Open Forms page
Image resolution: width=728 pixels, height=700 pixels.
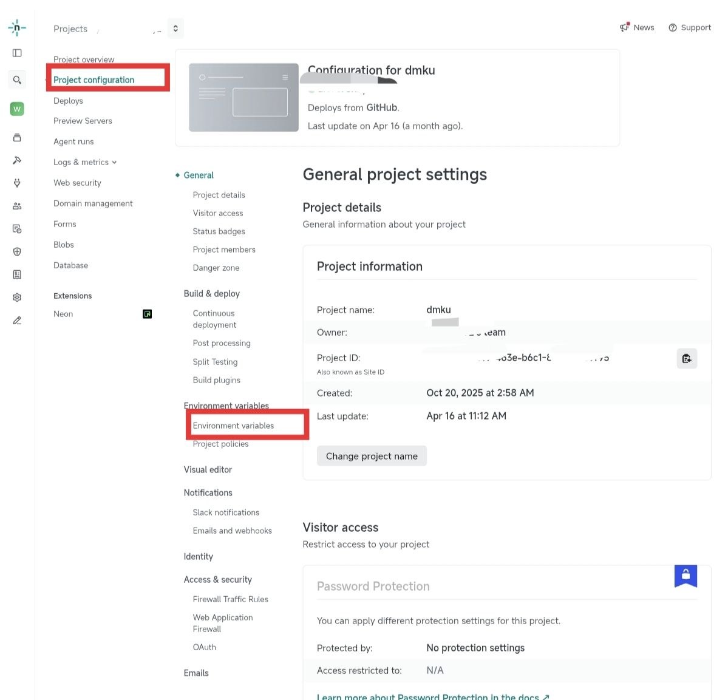(x=64, y=224)
